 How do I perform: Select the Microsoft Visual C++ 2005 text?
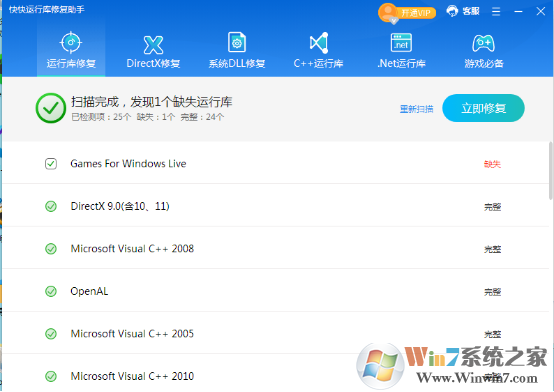tap(132, 334)
